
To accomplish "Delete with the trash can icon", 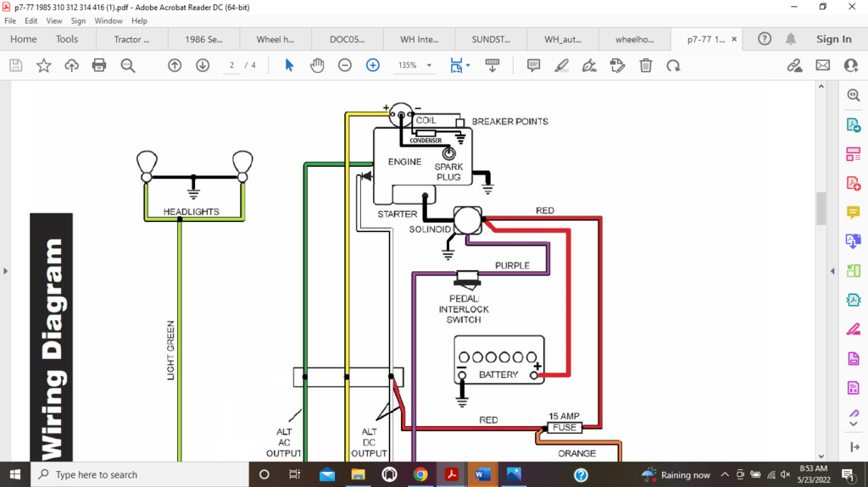I will (x=645, y=65).
